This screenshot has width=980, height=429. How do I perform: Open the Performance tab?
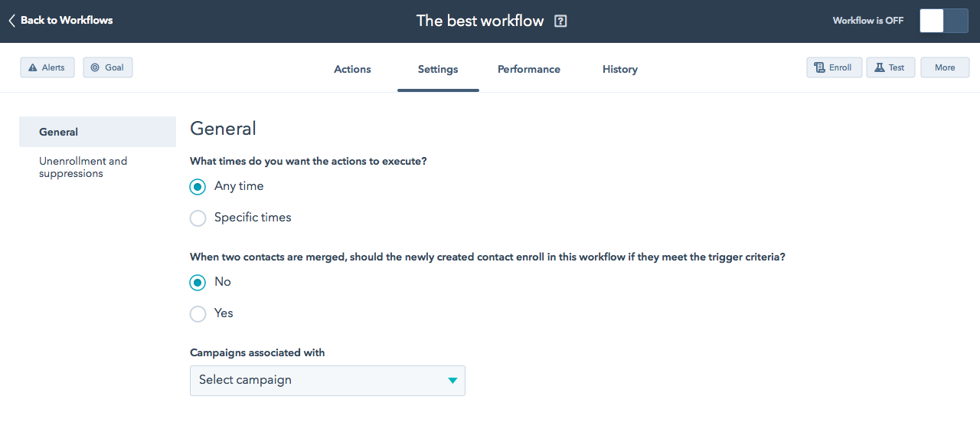point(529,69)
